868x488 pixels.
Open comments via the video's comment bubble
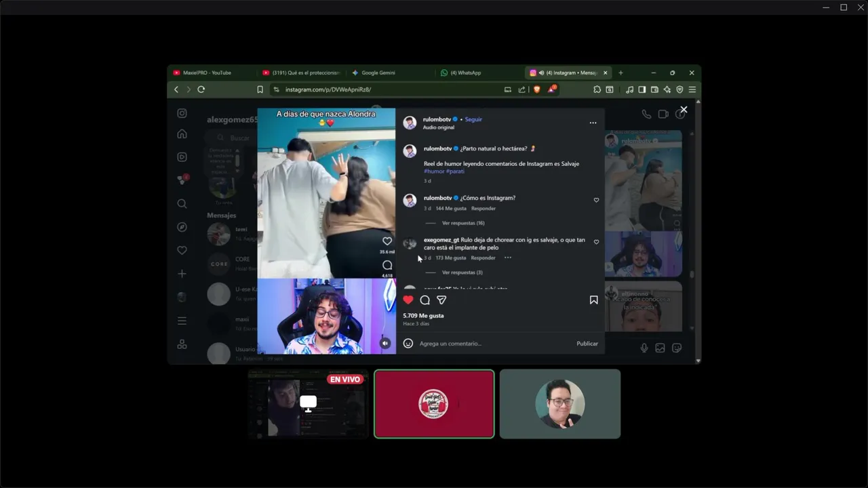click(x=387, y=265)
